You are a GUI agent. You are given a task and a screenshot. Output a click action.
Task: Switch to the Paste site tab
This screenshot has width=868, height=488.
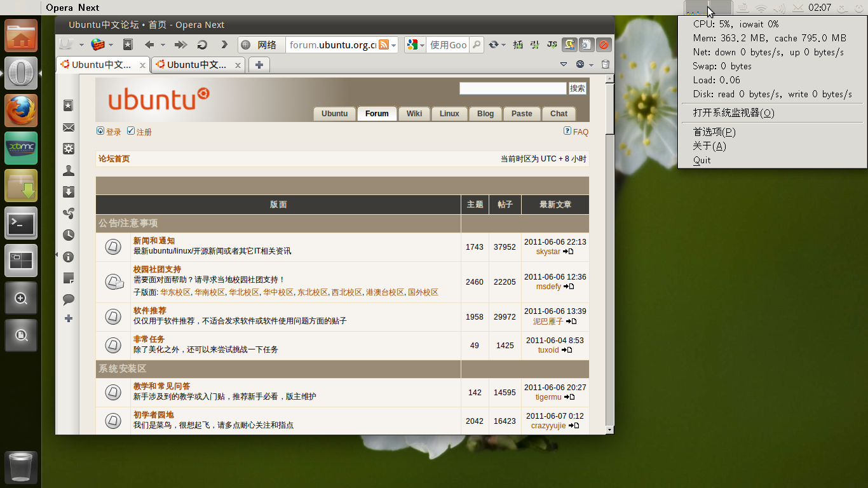tap(522, 114)
